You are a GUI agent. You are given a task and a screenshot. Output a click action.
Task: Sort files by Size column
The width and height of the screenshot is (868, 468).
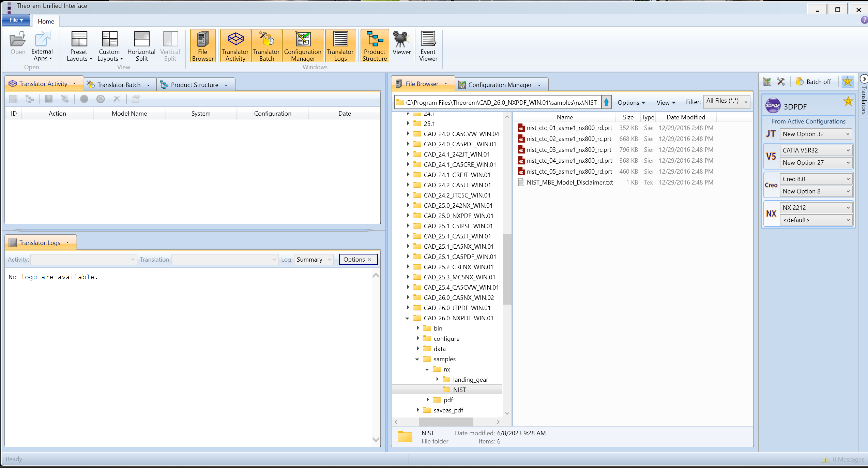point(628,117)
